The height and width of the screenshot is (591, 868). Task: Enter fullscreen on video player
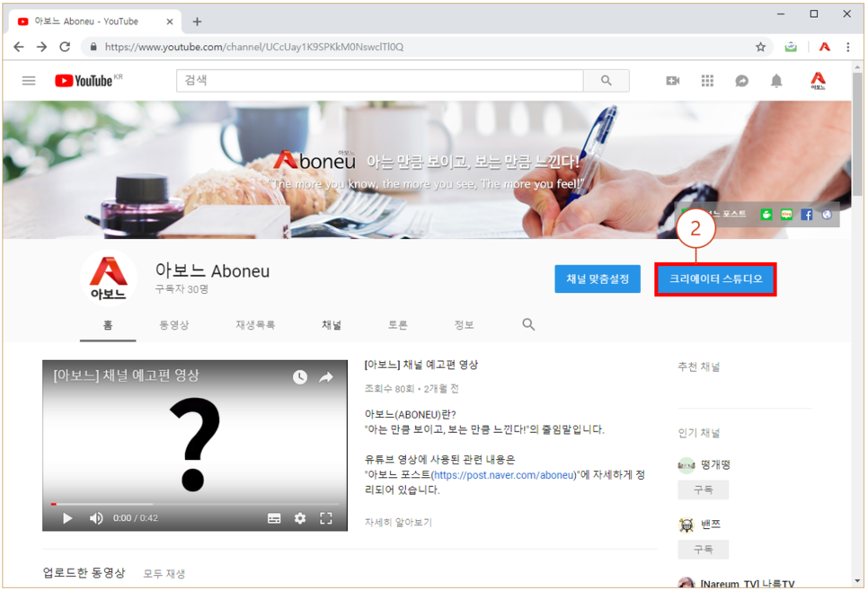[326, 518]
